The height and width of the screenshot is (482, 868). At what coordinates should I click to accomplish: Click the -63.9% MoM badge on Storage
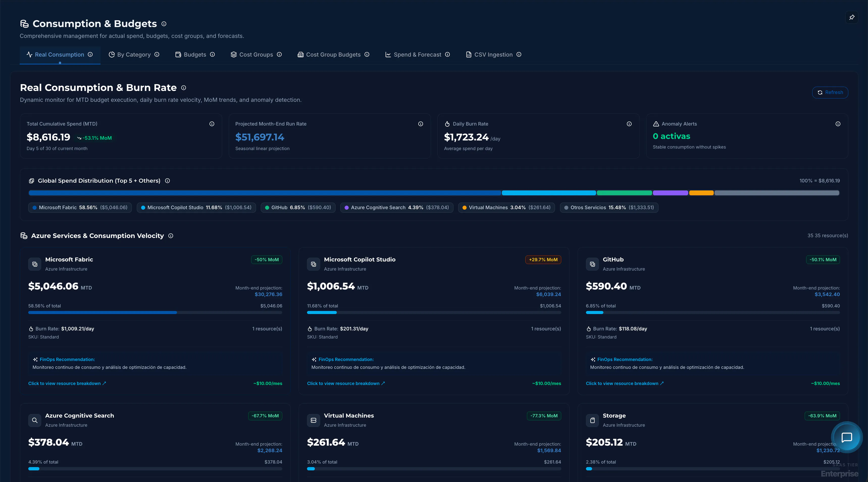822,416
